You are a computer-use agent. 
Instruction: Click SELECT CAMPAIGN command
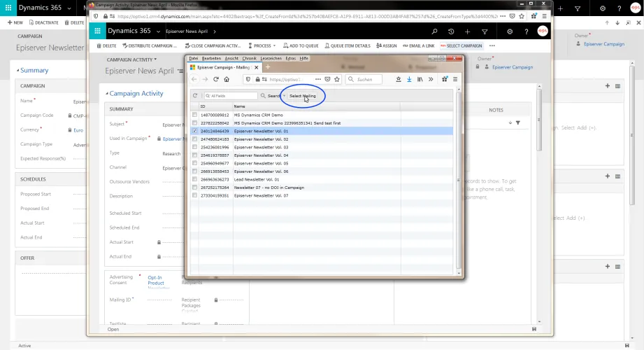[x=461, y=45]
